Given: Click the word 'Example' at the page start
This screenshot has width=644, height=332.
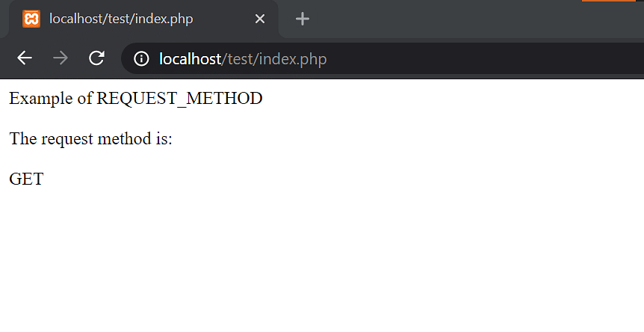Looking at the screenshot, I should coord(40,99).
